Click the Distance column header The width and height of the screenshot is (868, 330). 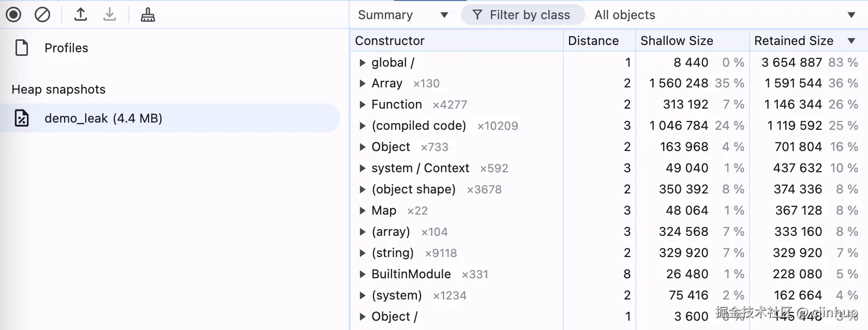pos(593,40)
